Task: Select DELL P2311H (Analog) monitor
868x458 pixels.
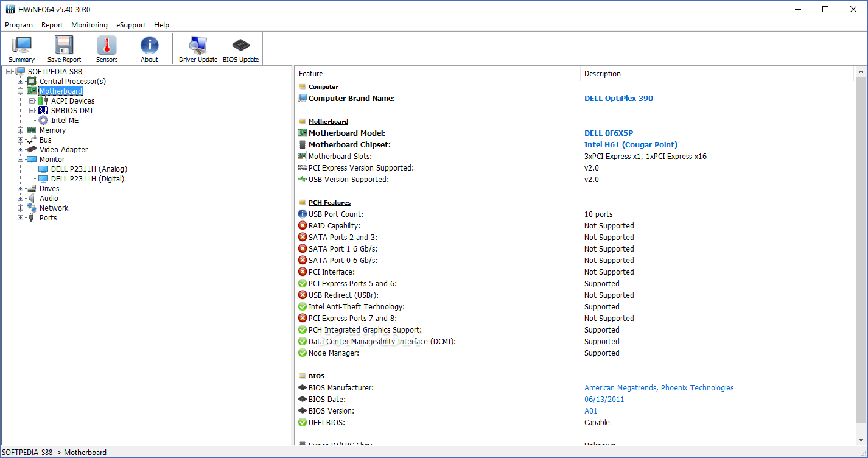Action: [x=89, y=169]
